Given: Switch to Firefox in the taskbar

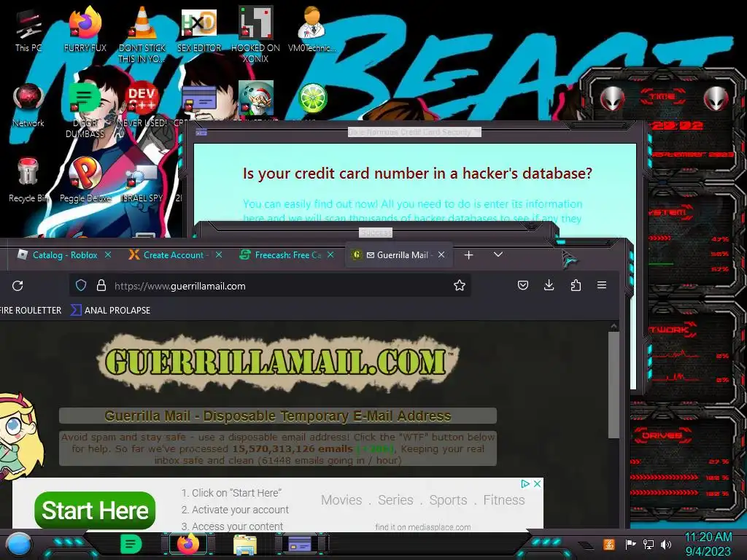Looking at the screenshot, I should click(188, 544).
